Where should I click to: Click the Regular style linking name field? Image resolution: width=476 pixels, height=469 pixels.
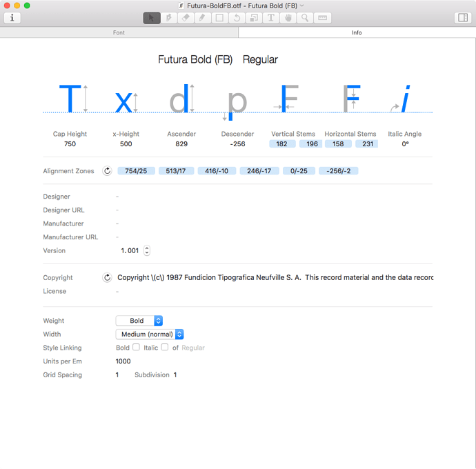click(193, 348)
